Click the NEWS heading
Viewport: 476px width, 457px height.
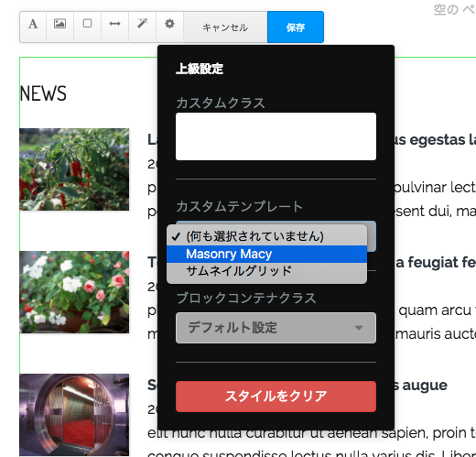click(43, 93)
